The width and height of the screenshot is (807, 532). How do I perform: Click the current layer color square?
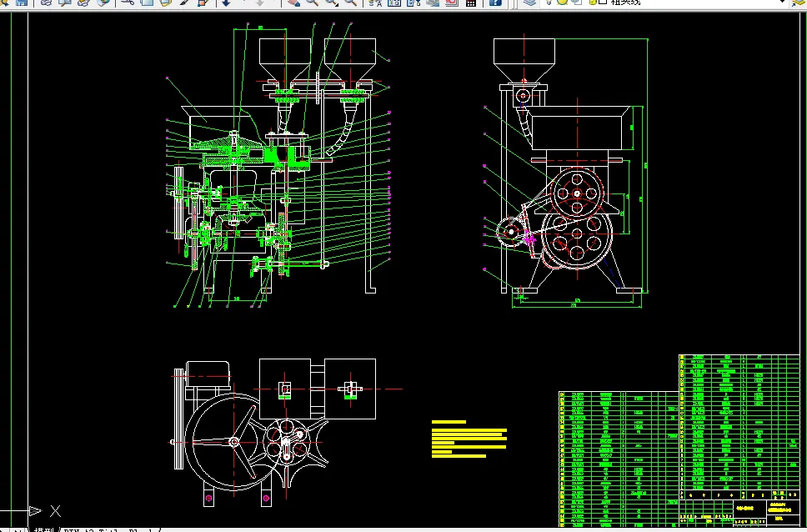pos(603,2)
